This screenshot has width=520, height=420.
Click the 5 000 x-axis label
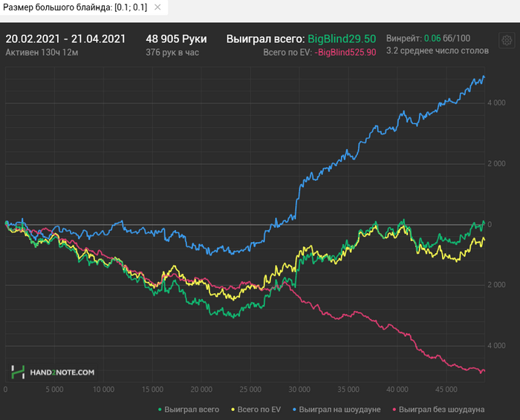click(x=54, y=390)
